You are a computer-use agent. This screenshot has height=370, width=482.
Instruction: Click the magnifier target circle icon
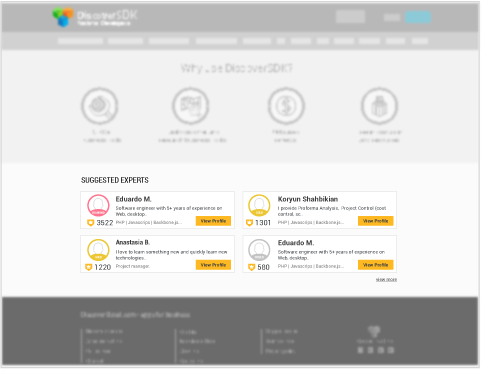pyautogui.click(x=100, y=106)
